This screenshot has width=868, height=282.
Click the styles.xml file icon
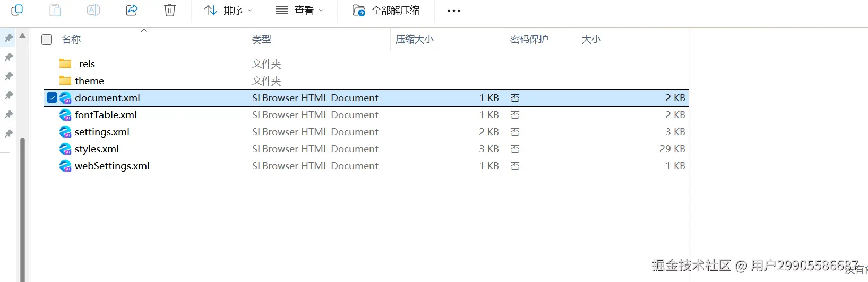[65, 149]
